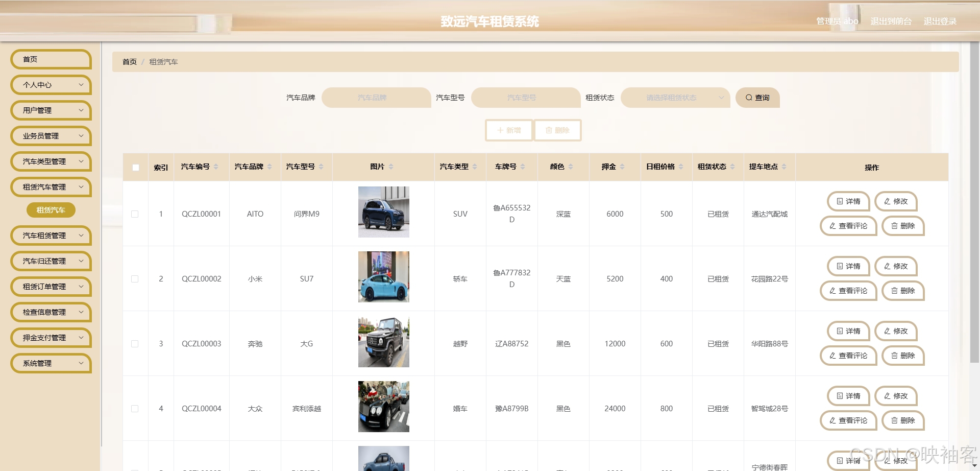Click 退出到前台 link
The image size is (980, 471).
click(x=891, y=21)
